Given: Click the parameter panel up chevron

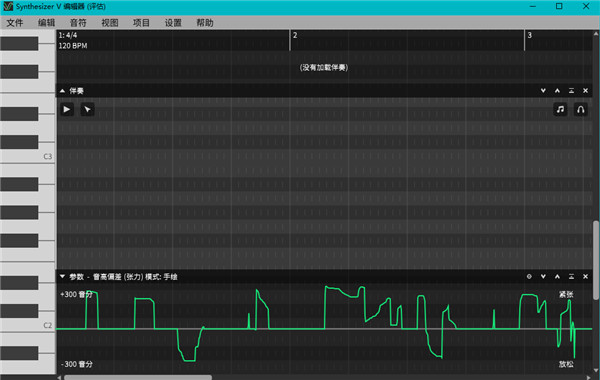Looking at the screenshot, I should coord(557,276).
